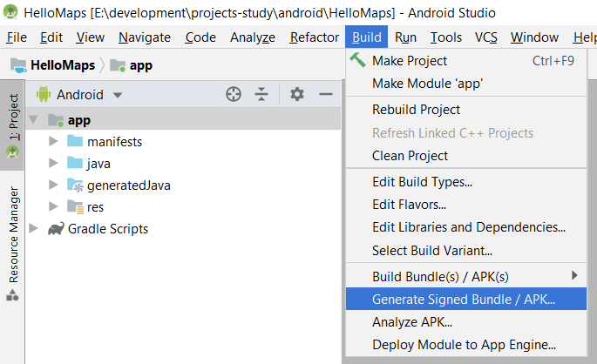Image resolution: width=597 pixels, height=364 pixels.
Task: Click the HelloMaps project folder icon in breadcrumb
Action: [x=18, y=65]
